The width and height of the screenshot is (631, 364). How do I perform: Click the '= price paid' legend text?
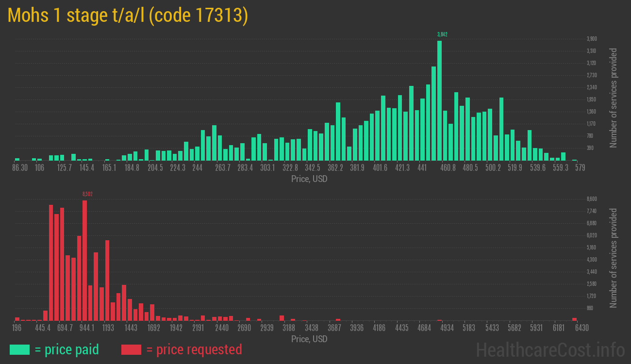pos(67,349)
